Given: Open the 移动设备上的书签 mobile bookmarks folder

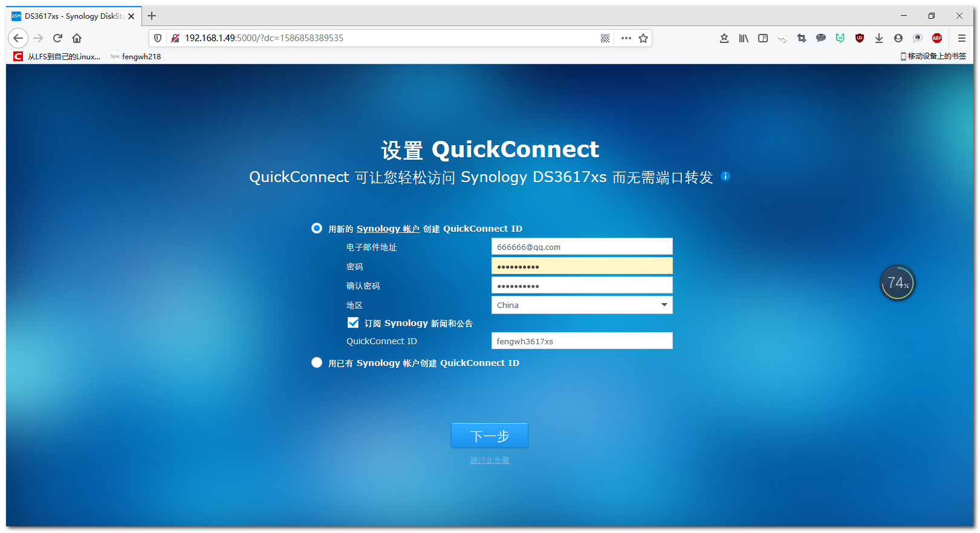Looking at the screenshot, I should (933, 56).
